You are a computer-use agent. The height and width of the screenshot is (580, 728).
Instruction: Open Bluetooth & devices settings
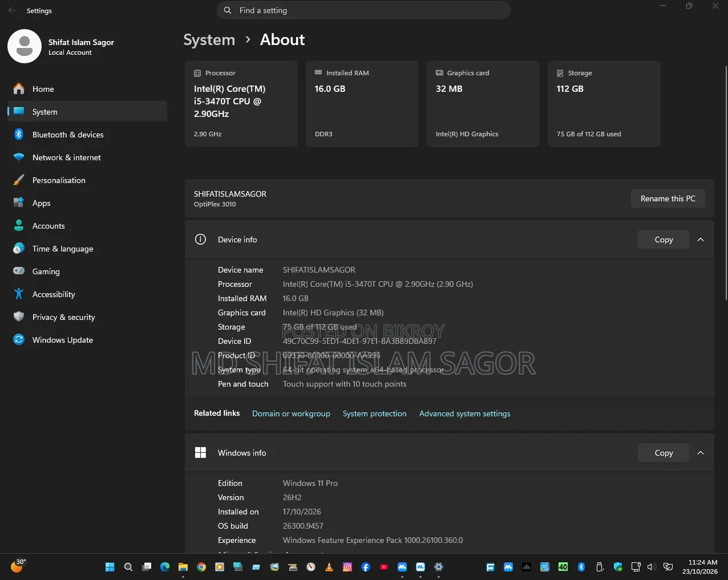click(87, 135)
